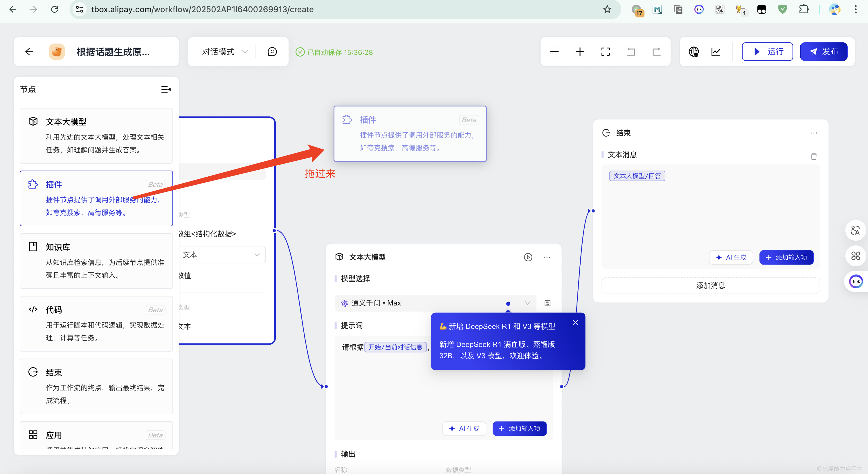This screenshot has height=474, width=868.
Task: Open the globe settings icon
Action: pos(694,52)
